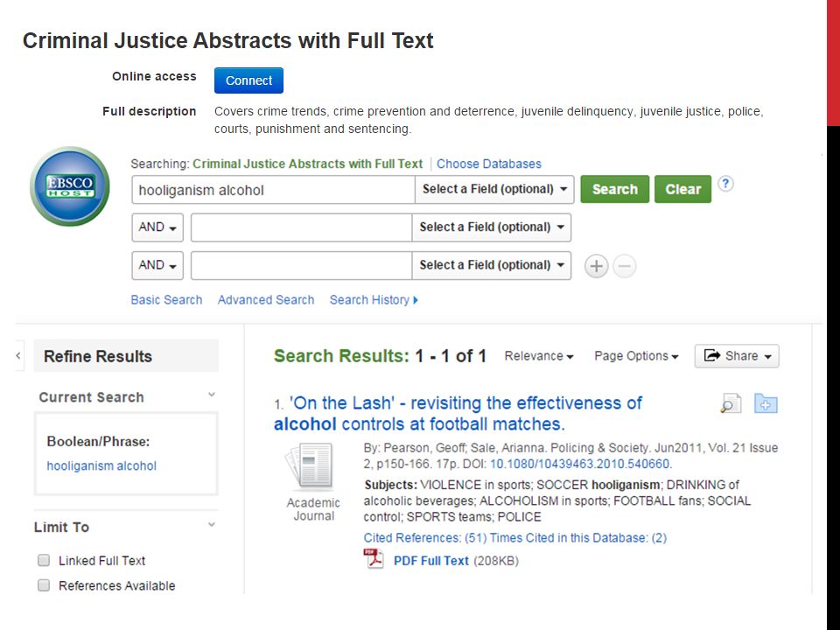
Task: Remove a search row with minus icon
Action: (x=625, y=266)
